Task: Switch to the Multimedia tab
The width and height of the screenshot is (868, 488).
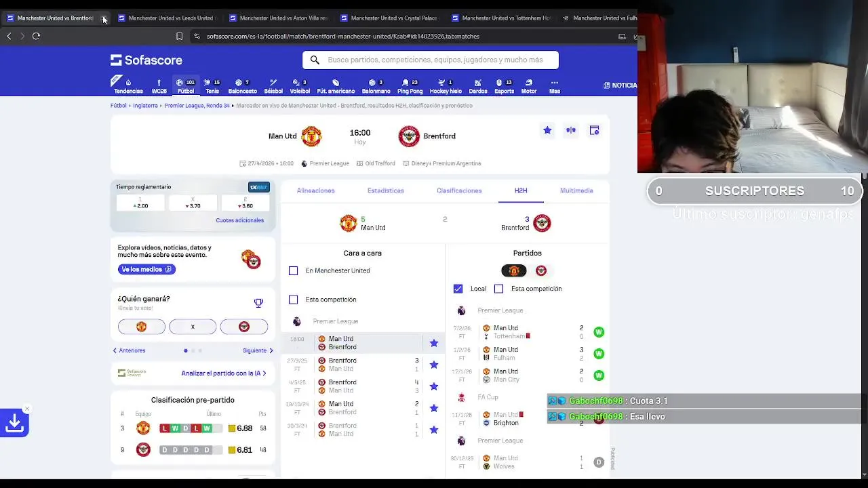Action: pos(576,190)
